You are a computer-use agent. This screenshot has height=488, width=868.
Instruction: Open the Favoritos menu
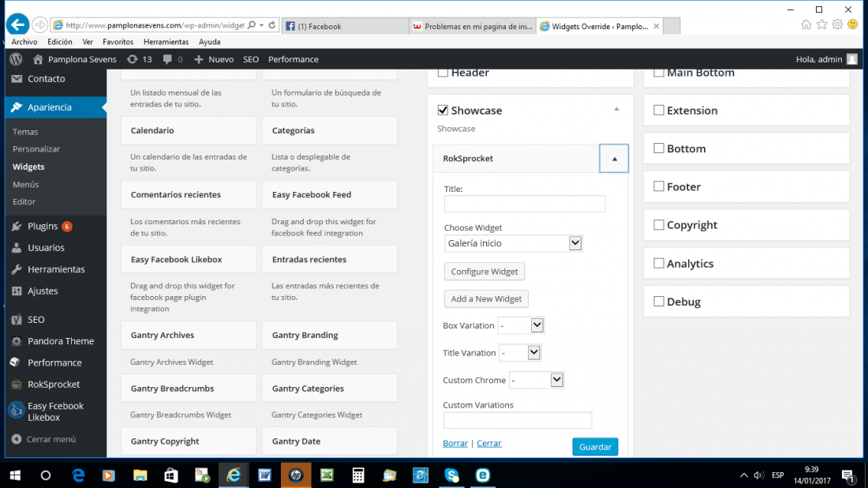[x=118, y=42]
